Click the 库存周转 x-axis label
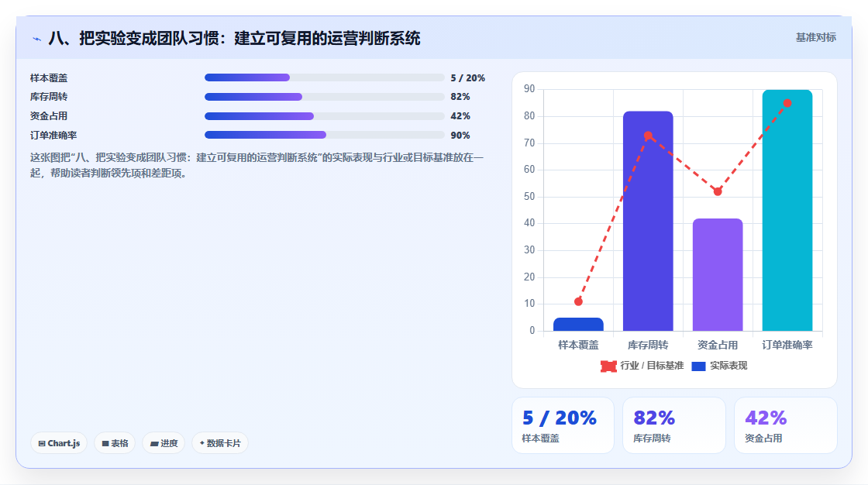868x485 pixels. (x=648, y=345)
